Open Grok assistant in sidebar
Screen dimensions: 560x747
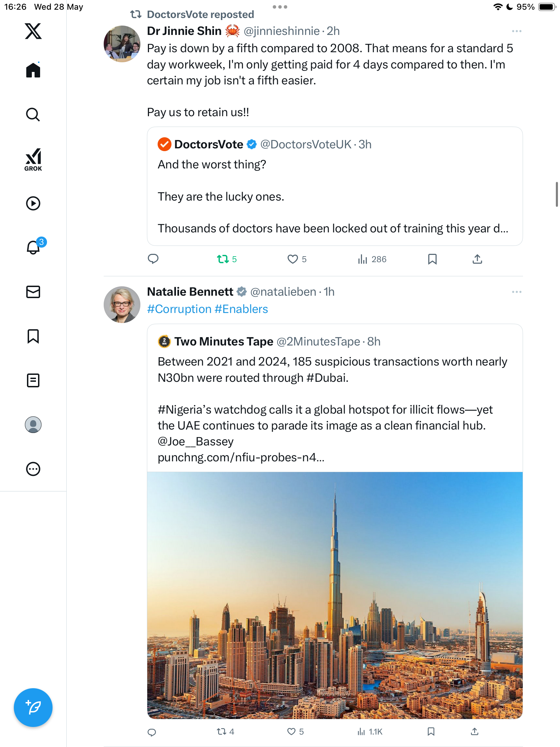(x=33, y=160)
